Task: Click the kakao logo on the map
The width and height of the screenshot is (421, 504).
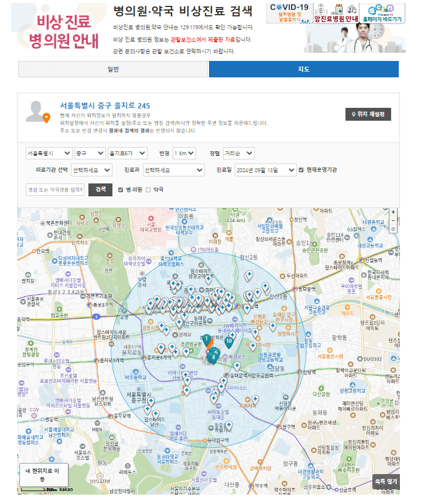Action: click(66, 489)
